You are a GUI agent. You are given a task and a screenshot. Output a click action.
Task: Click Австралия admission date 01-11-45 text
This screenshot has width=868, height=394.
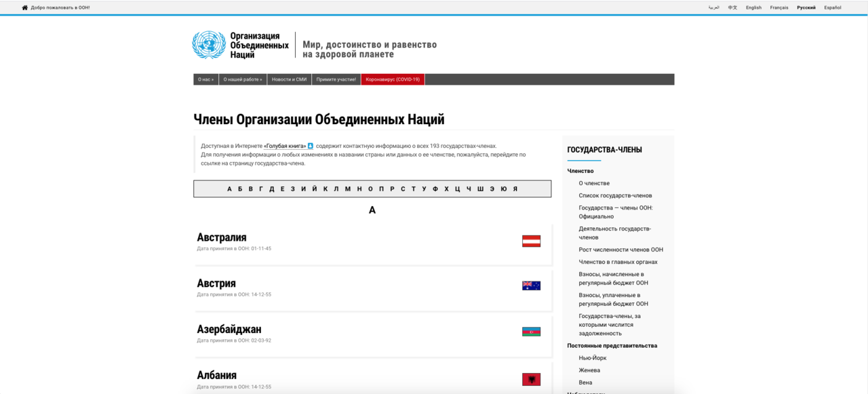(x=234, y=249)
